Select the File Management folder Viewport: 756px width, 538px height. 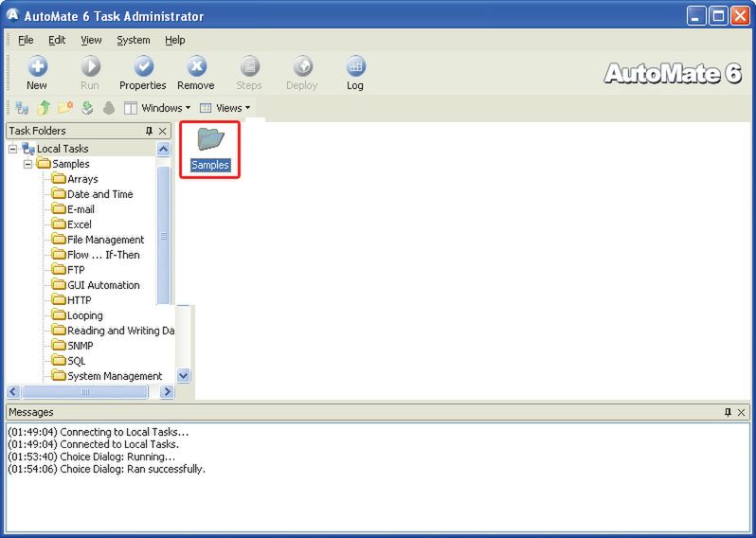point(105,240)
